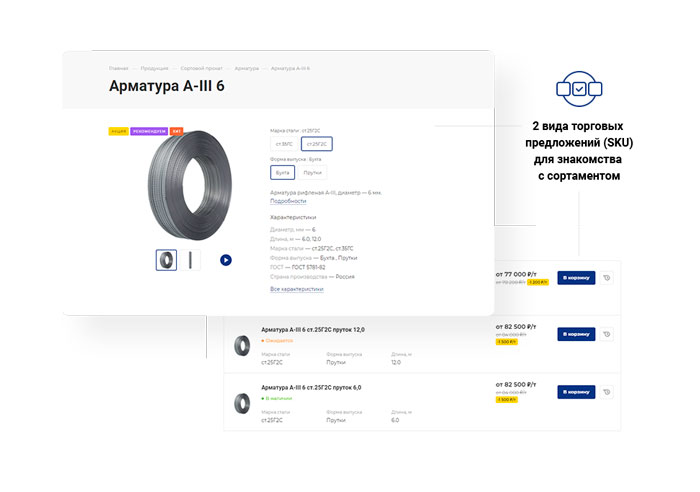Choose steel grade ст.35ГС option
Screen dimensions: 700x492
click(x=284, y=144)
